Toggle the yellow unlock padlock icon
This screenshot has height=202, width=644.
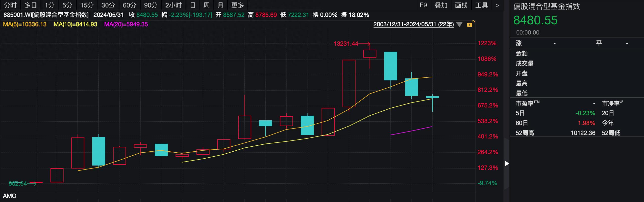470,24
